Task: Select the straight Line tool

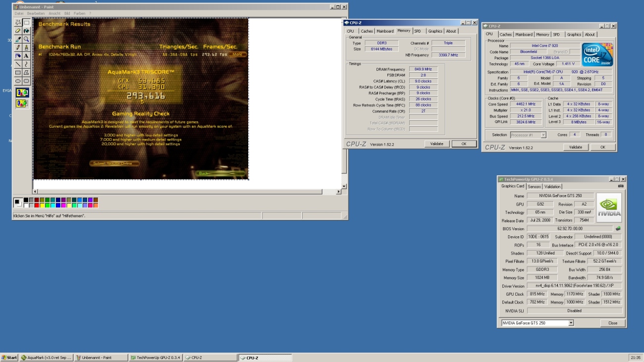Action: 18,64
